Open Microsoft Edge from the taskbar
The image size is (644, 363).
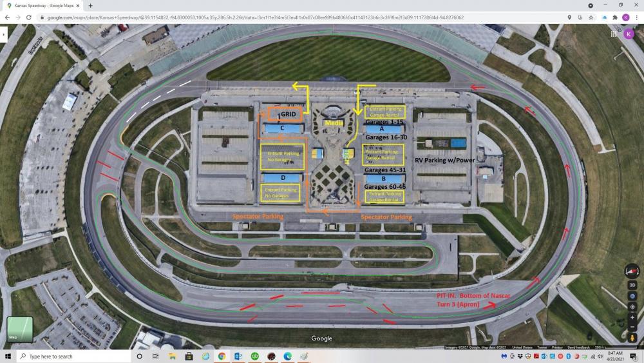287,356
